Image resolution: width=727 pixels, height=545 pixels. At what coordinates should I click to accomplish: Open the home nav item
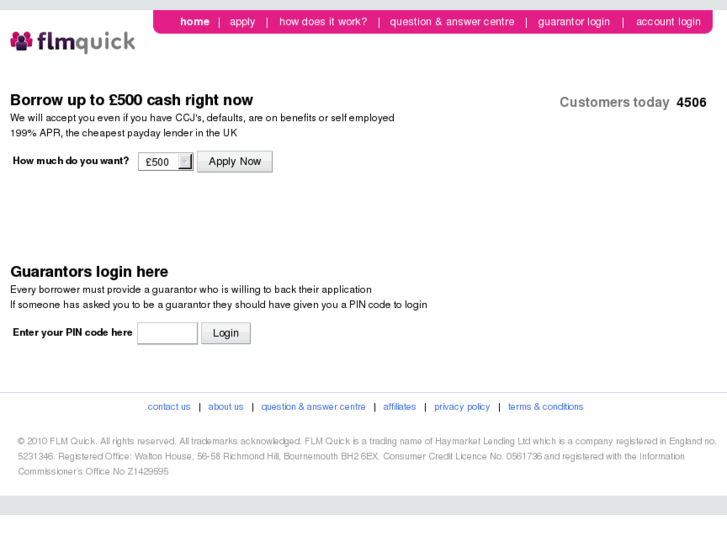tap(195, 22)
